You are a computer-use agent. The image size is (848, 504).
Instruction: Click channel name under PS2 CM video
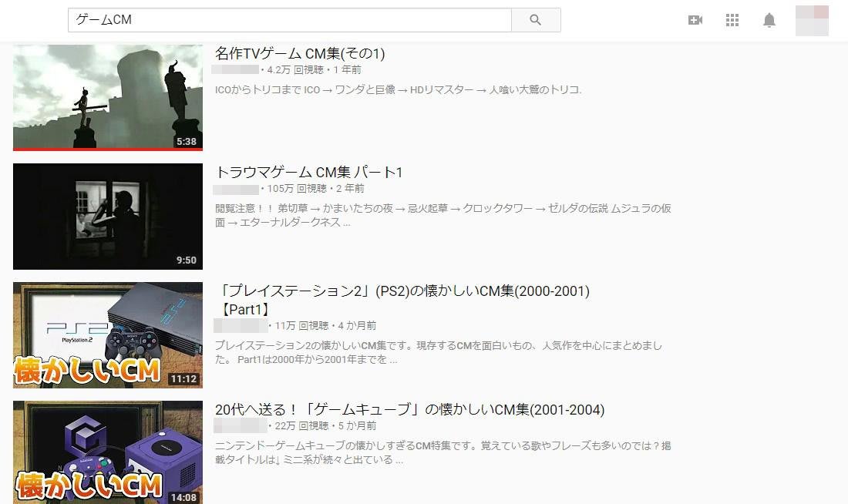coord(240,325)
